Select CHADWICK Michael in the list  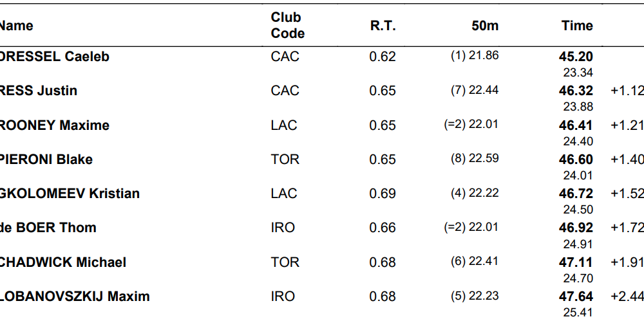(x=63, y=262)
